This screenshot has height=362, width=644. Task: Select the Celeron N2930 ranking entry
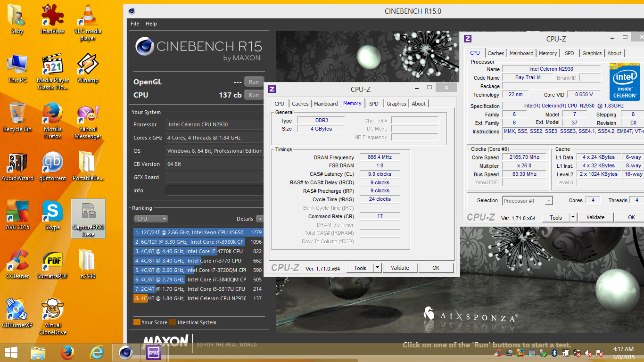tap(198, 298)
